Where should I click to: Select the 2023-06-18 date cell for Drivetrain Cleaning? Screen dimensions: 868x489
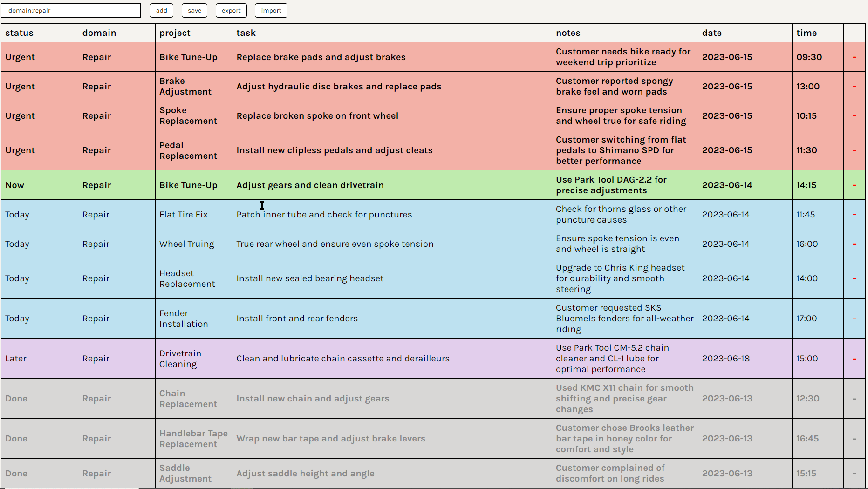pos(726,358)
